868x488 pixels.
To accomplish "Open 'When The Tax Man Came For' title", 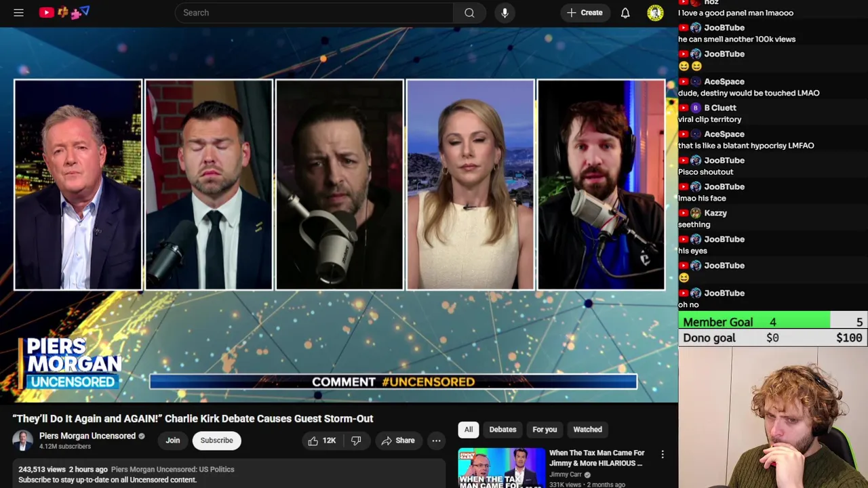I will click(597, 457).
